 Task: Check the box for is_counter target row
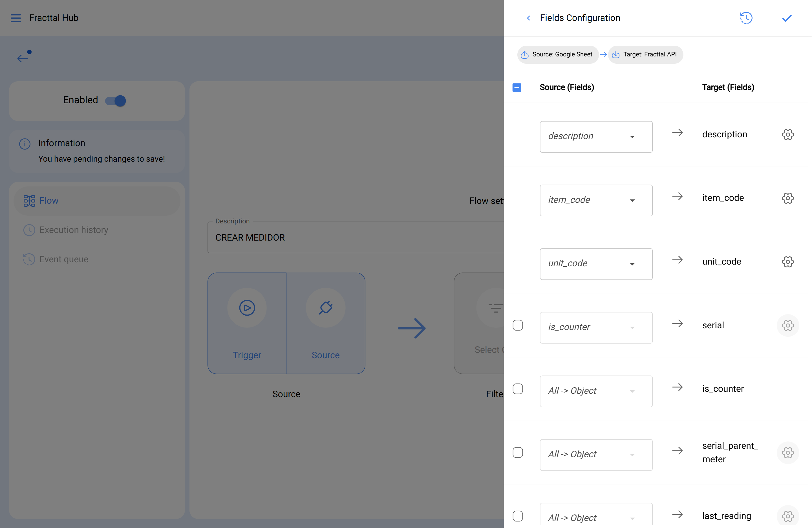[x=518, y=389]
